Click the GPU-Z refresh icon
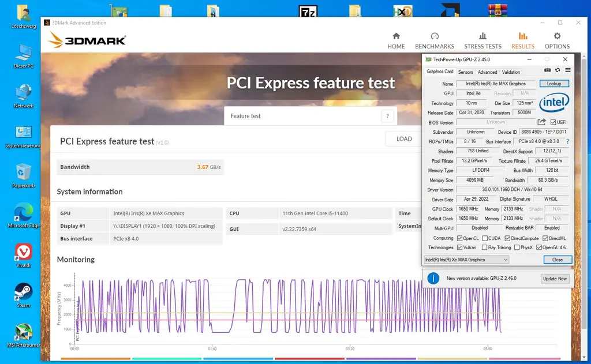591x364 pixels. click(558, 70)
